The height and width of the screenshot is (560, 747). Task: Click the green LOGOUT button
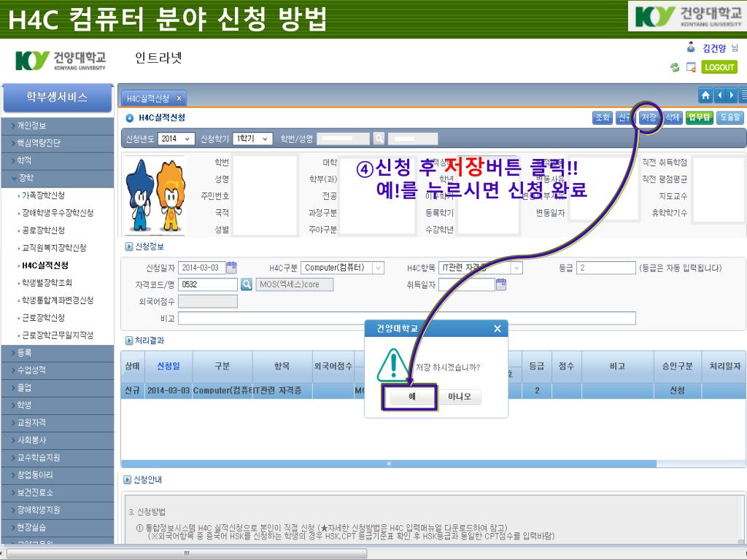tap(719, 67)
